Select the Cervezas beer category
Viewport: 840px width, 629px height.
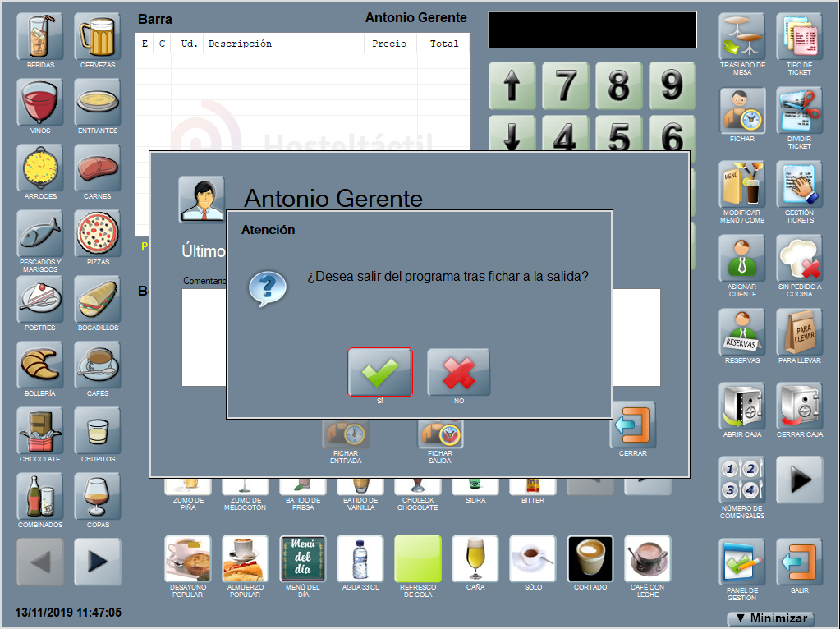[98, 37]
